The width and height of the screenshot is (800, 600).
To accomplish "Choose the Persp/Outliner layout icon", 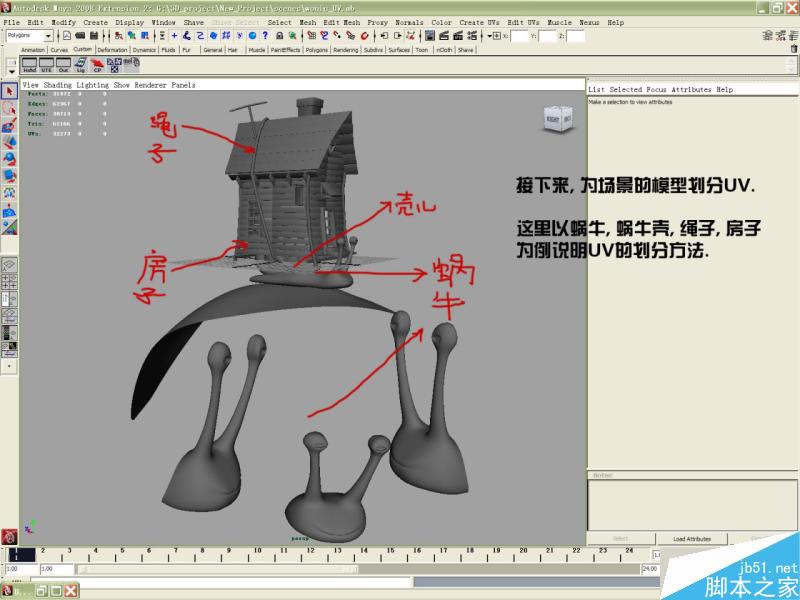I will coord(9,298).
